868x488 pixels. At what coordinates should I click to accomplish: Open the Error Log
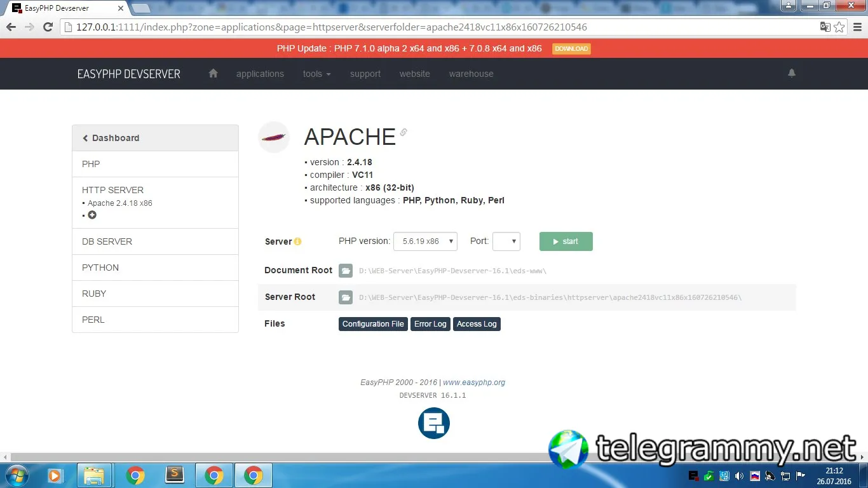coord(430,324)
